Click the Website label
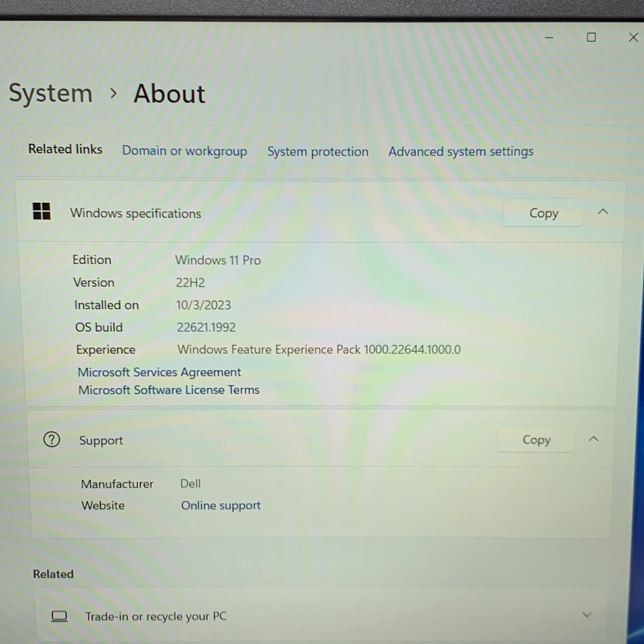 [103, 506]
